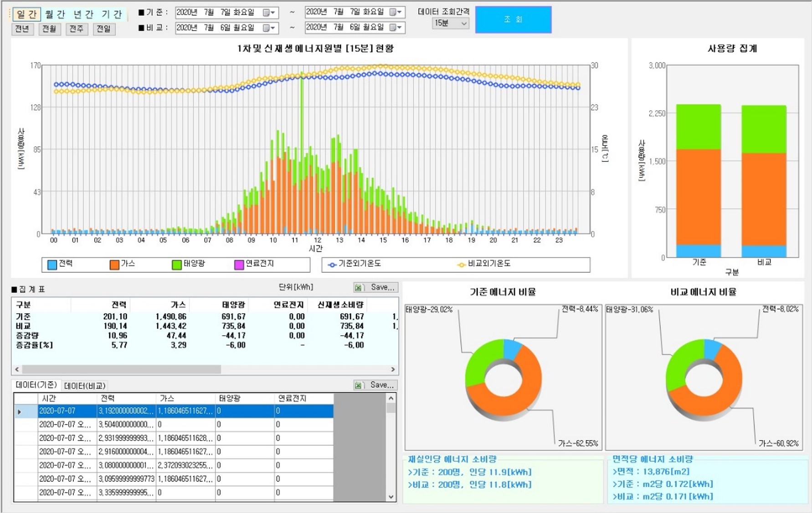
Task: Click the 연료전지 magenta legend swatch
Action: pyautogui.click(x=239, y=264)
